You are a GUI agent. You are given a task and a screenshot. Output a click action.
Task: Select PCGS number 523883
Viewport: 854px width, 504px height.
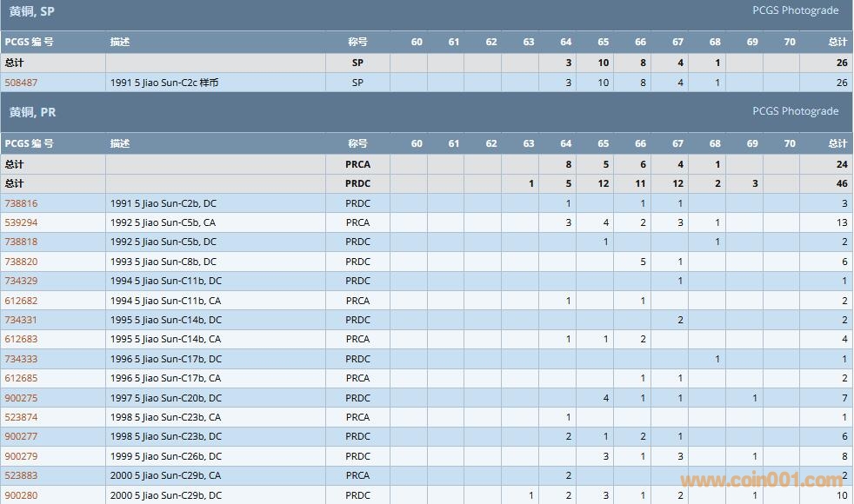(22, 475)
